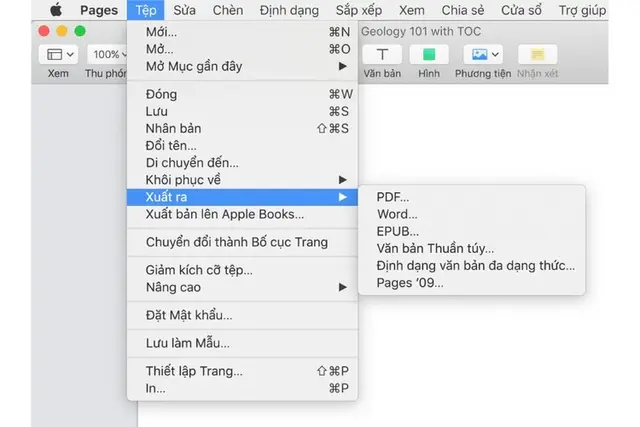This screenshot has width=640, height=427.
Task: Expand the Xem view dropdown chevron
Action: 70,54
